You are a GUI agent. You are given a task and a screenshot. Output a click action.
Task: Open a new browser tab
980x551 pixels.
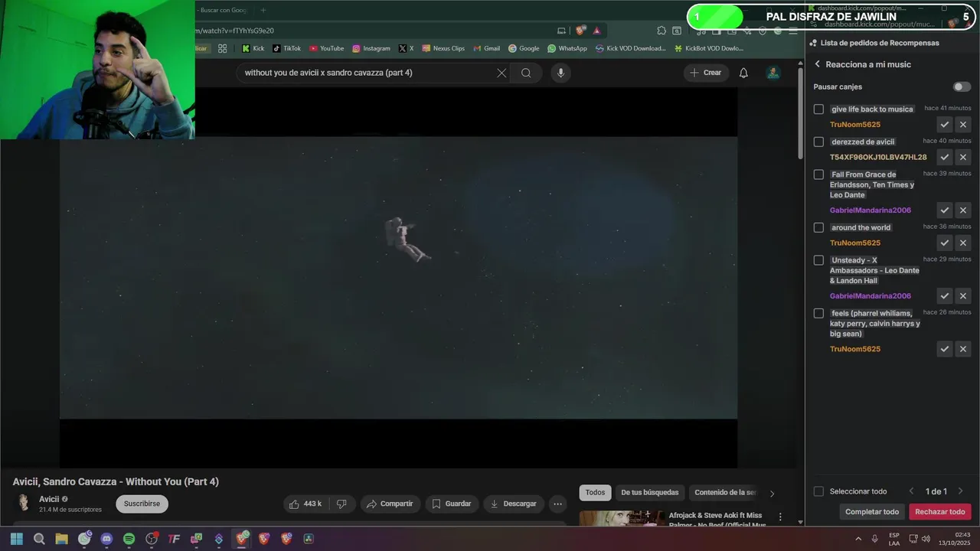[263, 10]
